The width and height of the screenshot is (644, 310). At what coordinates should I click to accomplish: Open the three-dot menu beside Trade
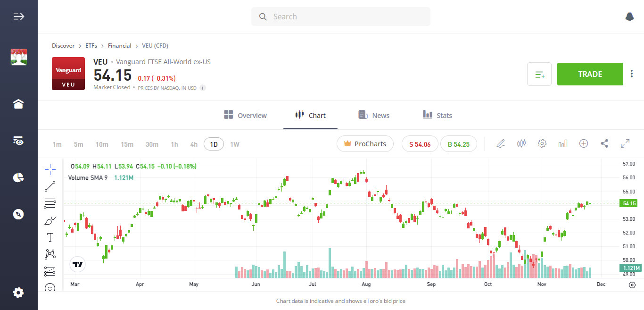pyautogui.click(x=631, y=74)
